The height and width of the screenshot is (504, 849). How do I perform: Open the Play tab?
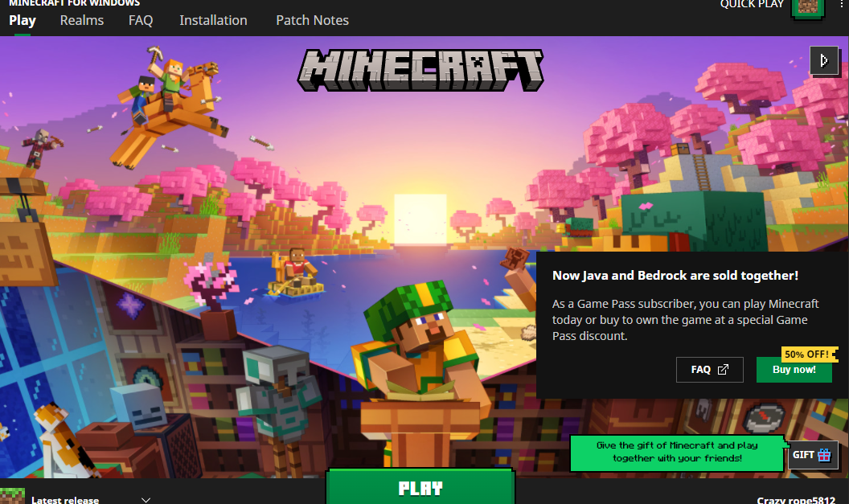(x=23, y=21)
